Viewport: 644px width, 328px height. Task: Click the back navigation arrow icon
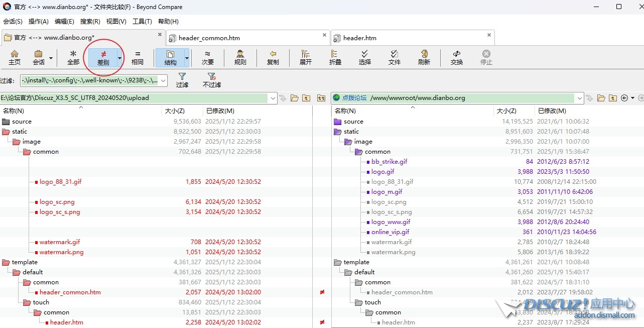[624, 98]
